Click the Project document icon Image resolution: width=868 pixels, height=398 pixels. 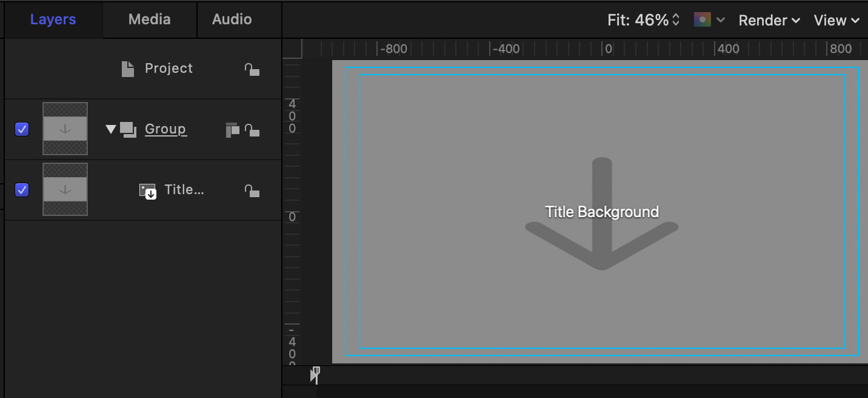(x=127, y=69)
